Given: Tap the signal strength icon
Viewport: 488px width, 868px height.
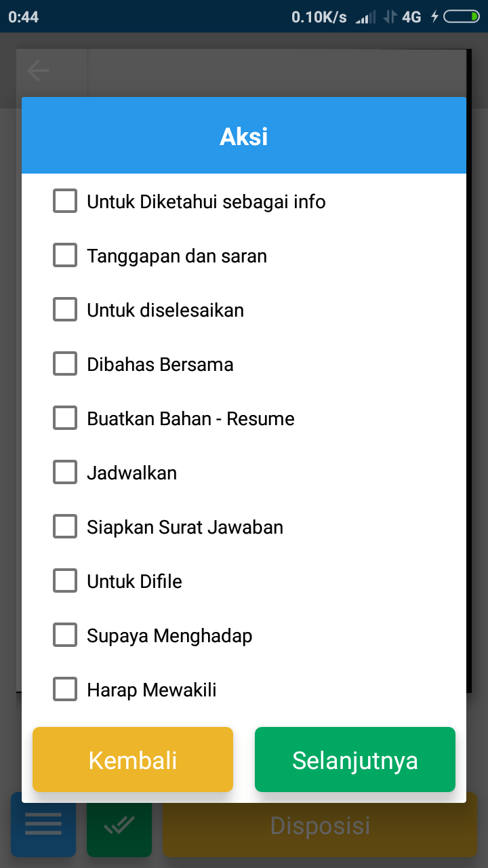Looking at the screenshot, I should pyautogui.click(x=365, y=17).
